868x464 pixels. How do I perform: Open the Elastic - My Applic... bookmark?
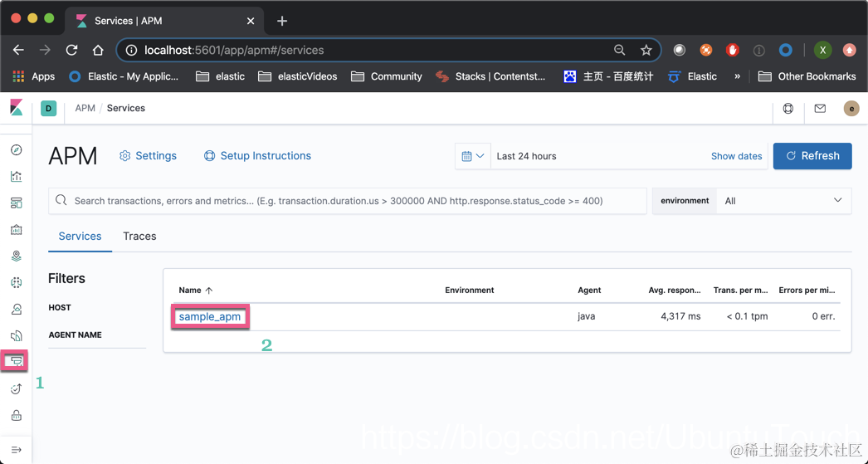(x=124, y=76)
